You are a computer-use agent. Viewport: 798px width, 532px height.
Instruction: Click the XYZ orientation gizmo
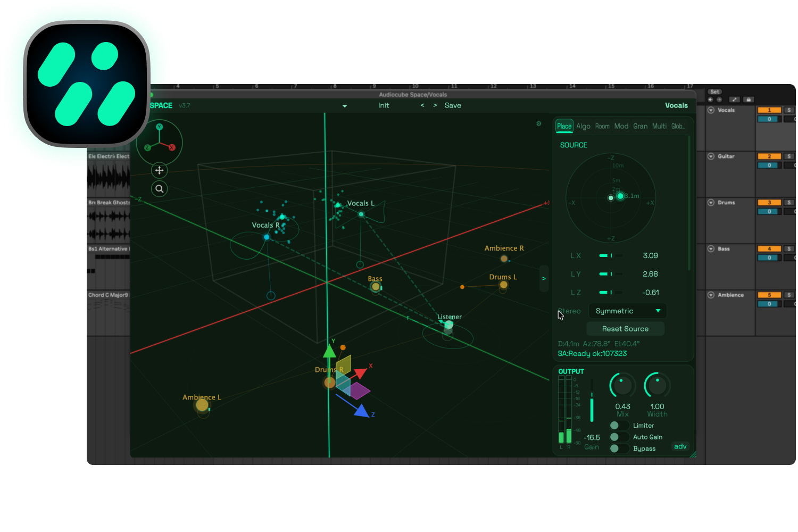(x=159, y=142)
